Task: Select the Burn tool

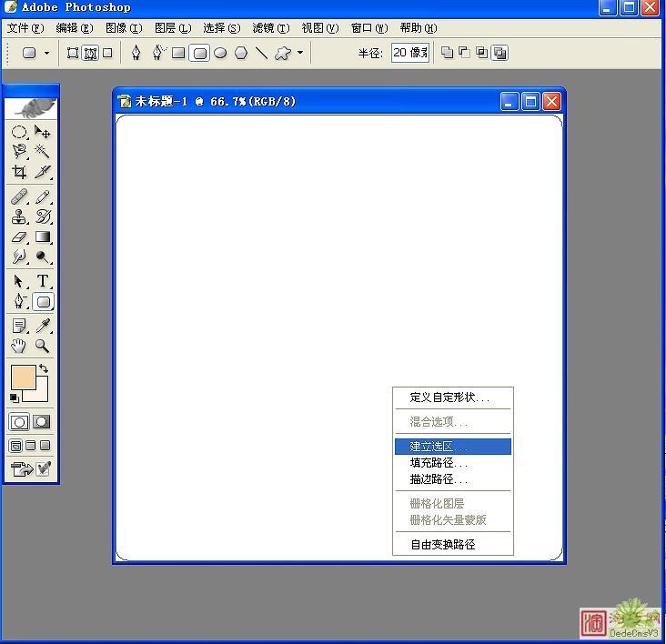Action: coord(42,257)
